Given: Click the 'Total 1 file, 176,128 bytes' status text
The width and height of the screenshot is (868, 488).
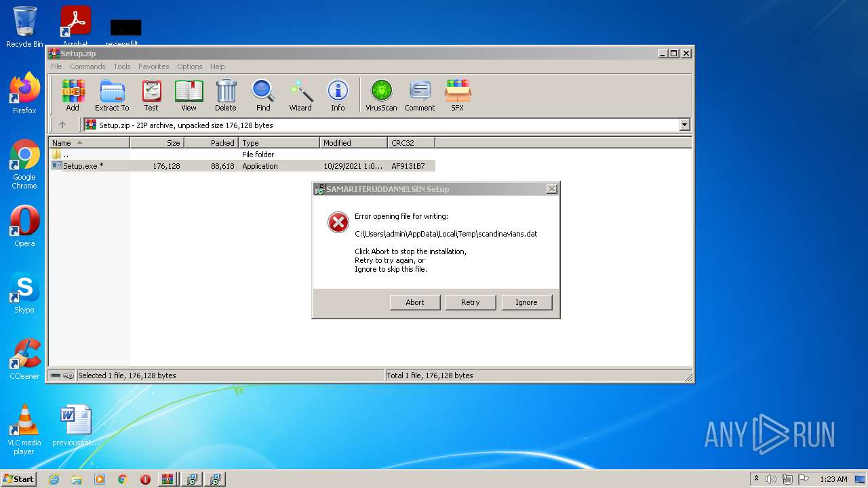Looking at the screenshot, I should (430, 375).
